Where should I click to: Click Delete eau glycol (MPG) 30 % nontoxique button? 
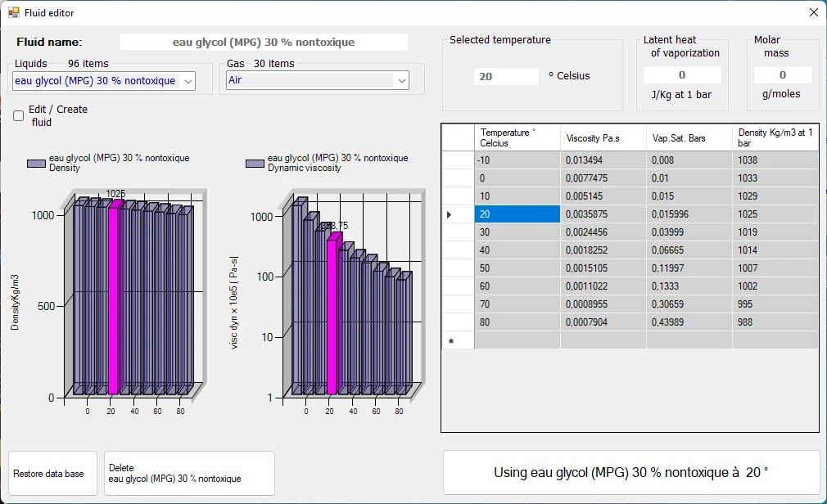(x=189, y=474)
